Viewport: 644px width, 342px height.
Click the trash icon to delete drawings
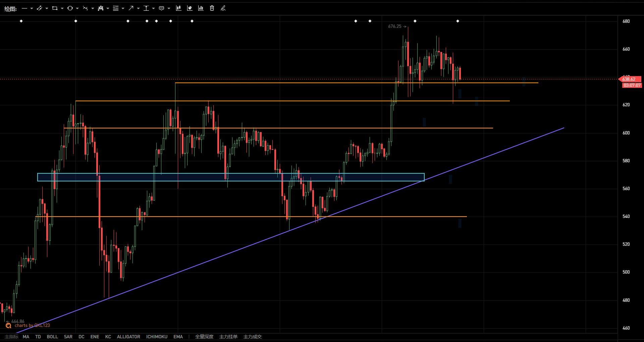212,8
